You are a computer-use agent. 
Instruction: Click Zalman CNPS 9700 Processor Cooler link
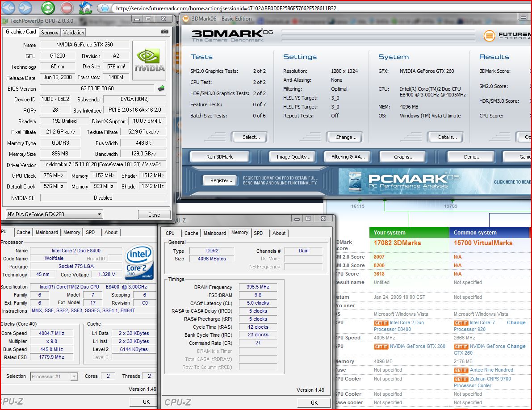[x=482, y=382]
